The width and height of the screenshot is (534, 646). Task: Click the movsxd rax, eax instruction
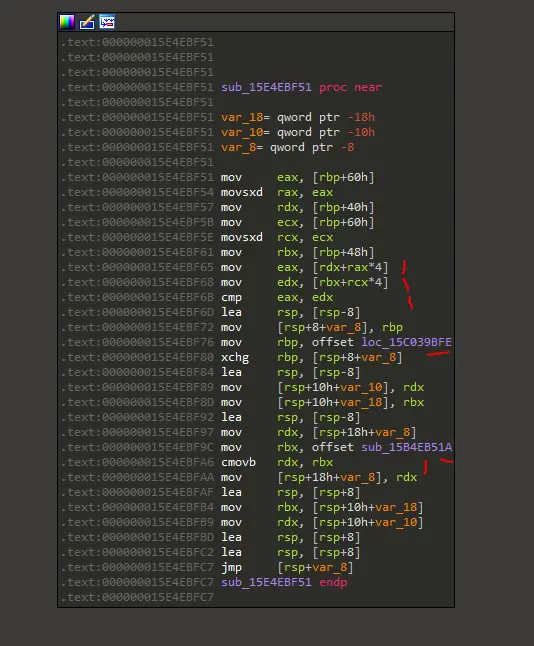tap(277, 192)
